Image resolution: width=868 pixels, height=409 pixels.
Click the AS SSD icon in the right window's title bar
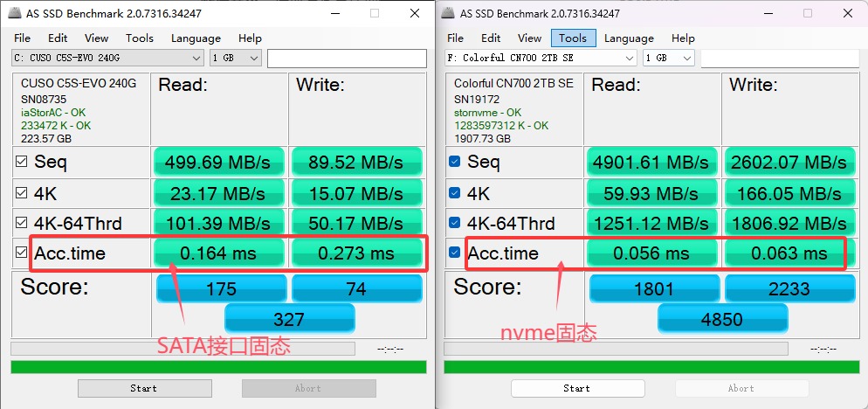448,13
